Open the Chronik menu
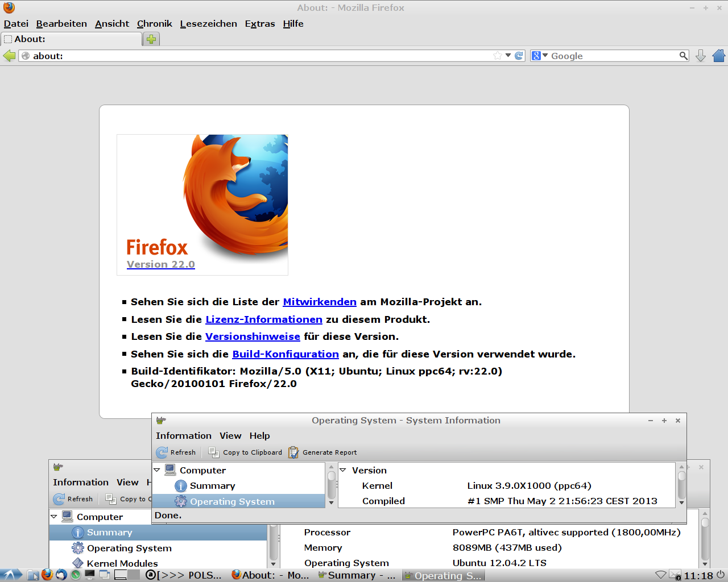The image size is (728, 582). click(x=154, y=24)
